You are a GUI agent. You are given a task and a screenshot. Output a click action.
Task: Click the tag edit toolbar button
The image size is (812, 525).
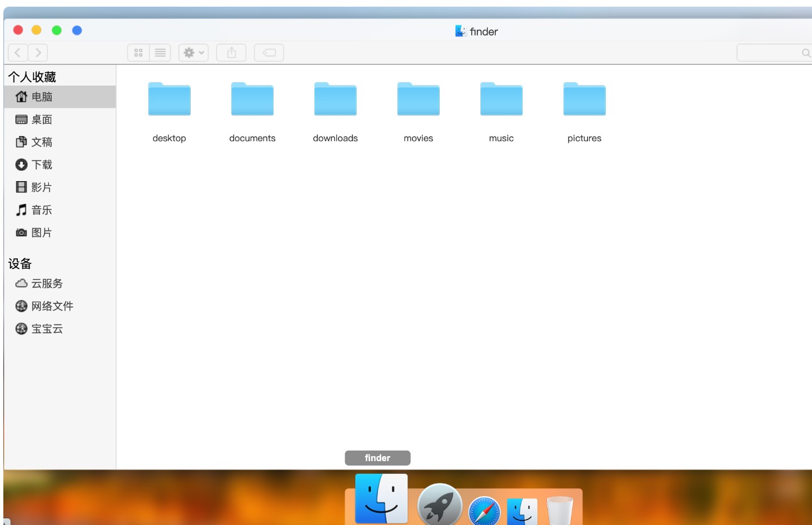pos(269,53)
